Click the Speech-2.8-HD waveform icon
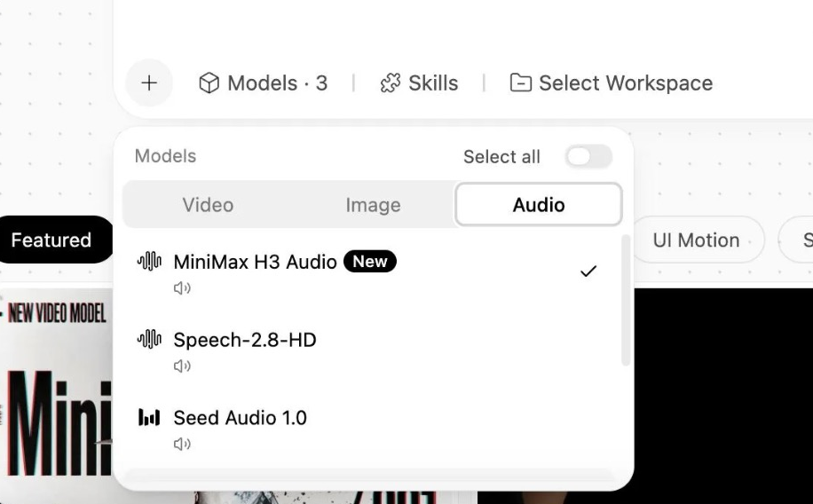 tap(149, 340)
